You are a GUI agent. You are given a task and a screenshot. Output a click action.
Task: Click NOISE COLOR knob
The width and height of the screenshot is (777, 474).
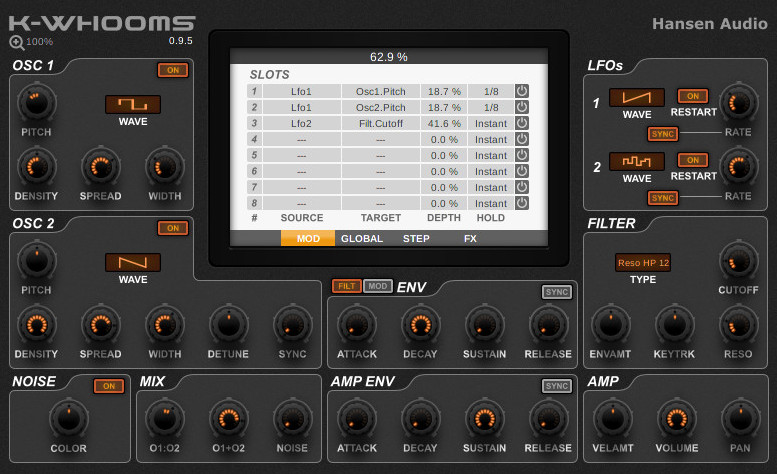pyautogui.click(x=68, y=419)
